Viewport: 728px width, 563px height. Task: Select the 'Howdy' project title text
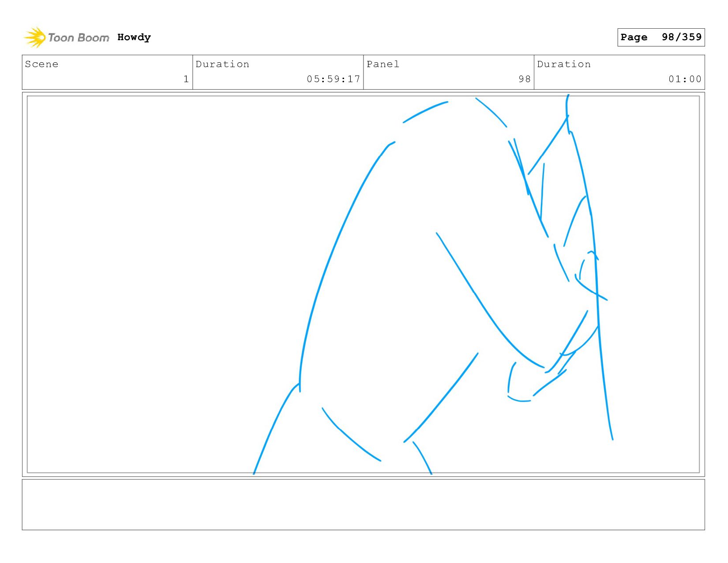pos(134,38)
